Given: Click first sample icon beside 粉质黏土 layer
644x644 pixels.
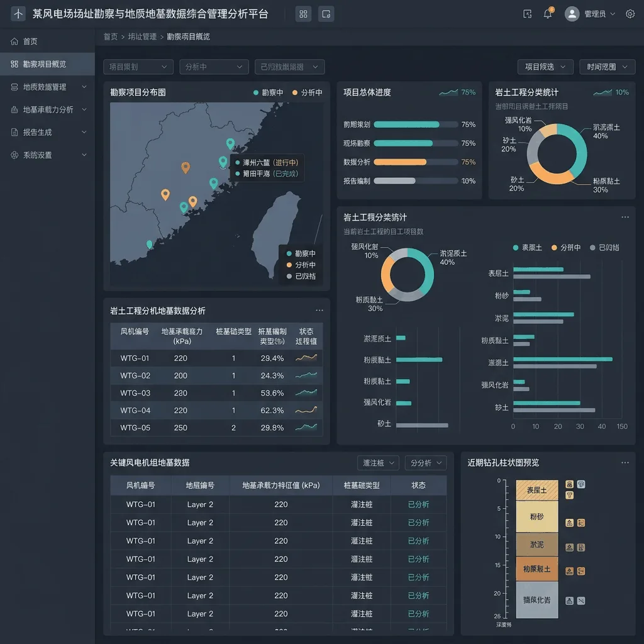Looking at the screenshot, I should click(569, 571).
